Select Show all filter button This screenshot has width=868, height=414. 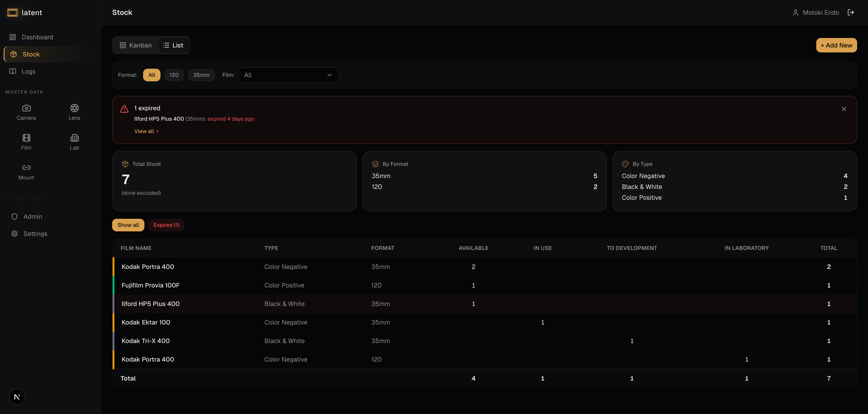click(x=128, y=225)
